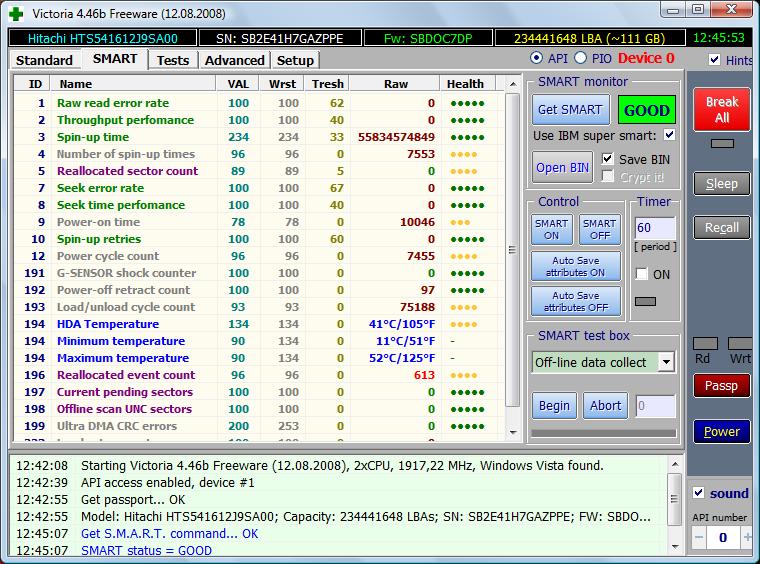Click the API number value field

tap(723, 537)
